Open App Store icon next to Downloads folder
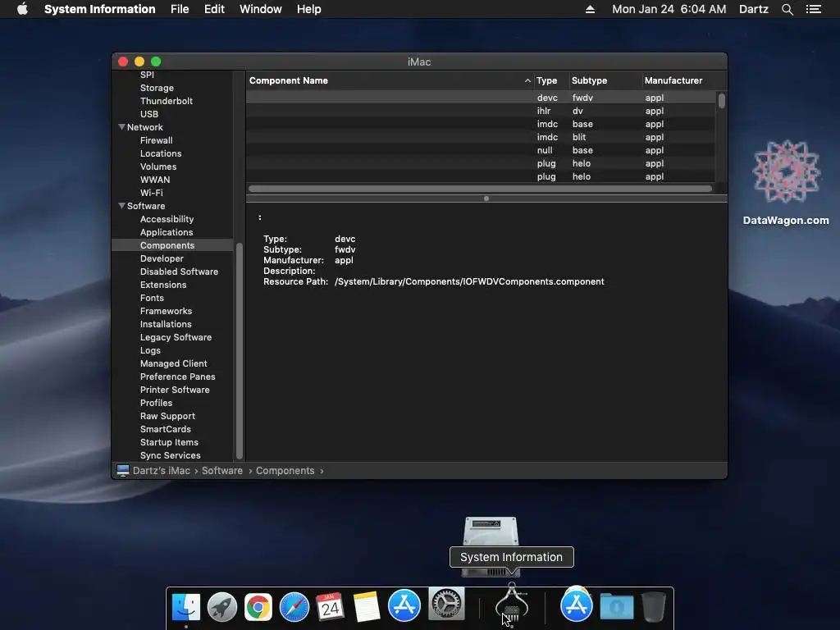Screen dimensions: 840x630 (577, 605)
